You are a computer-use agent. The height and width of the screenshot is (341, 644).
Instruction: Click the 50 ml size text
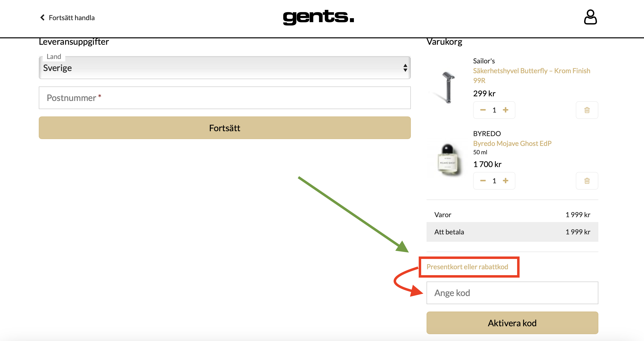[x=480, y=152]
